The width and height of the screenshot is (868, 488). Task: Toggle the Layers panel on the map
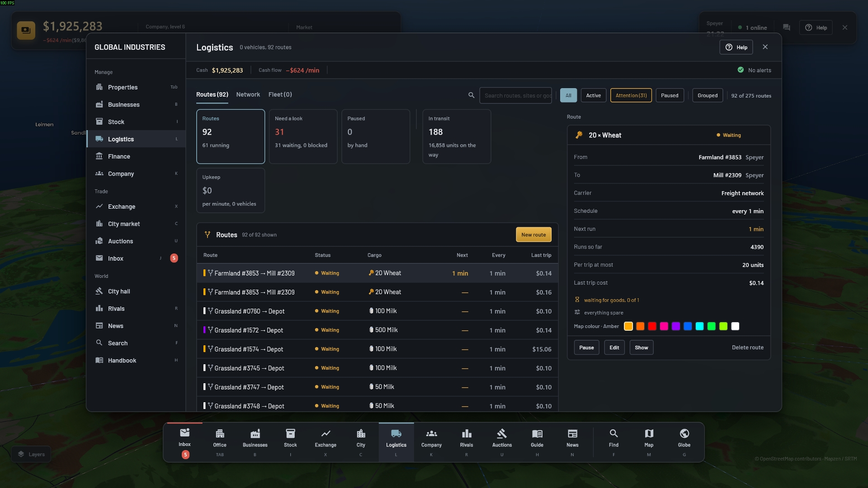pyautogui.click(x=32, y=454)
